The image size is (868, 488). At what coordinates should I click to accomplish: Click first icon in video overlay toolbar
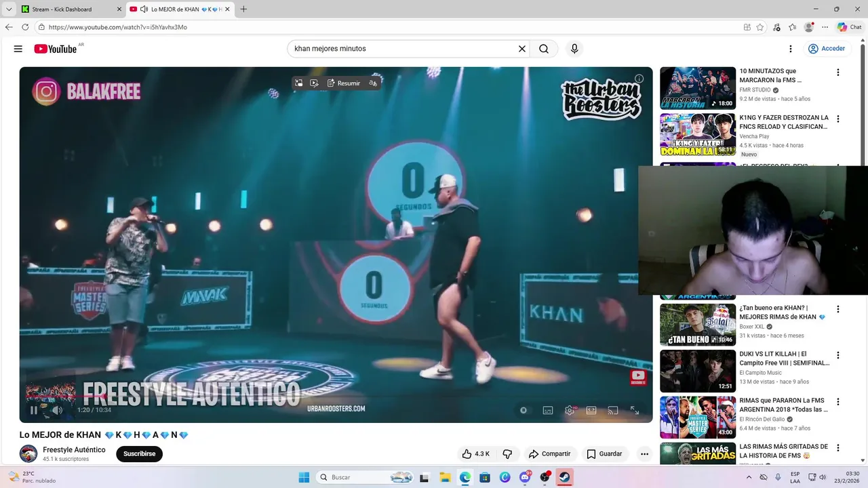coord(298,83)
